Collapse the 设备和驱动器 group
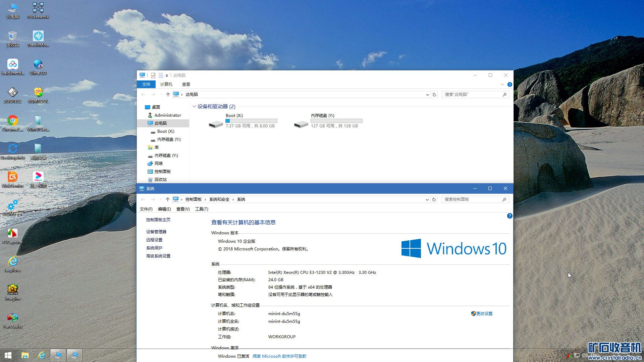The height and width of the screenshot is (362, 644). click(194, 107)
